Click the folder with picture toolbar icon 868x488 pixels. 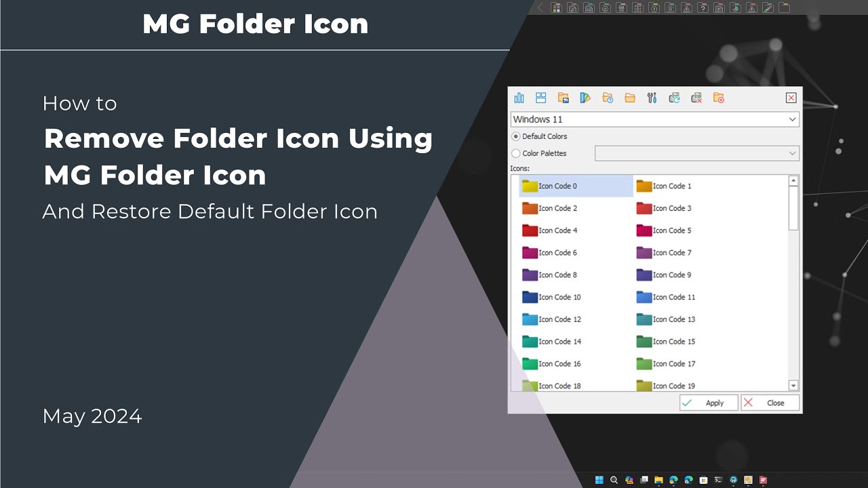[x=564, y=98]
